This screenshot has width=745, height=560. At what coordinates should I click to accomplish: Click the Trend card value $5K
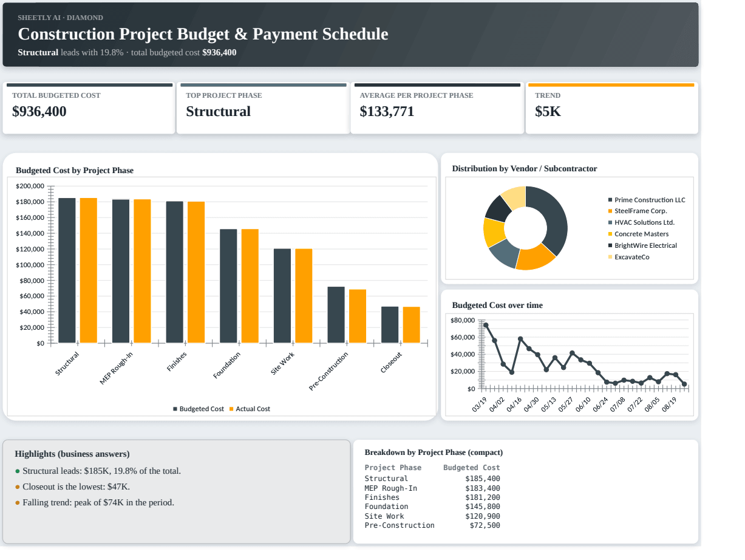click(548, 112)
